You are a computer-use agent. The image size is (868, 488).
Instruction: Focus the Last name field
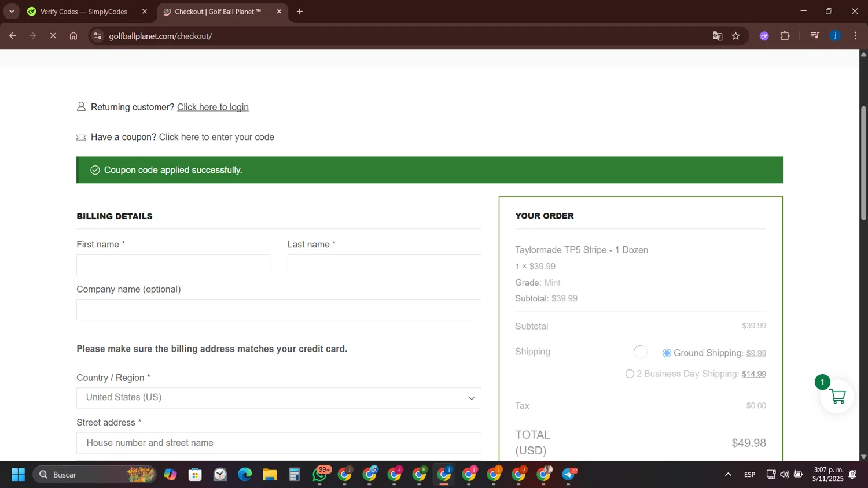(x=384, y=265)
